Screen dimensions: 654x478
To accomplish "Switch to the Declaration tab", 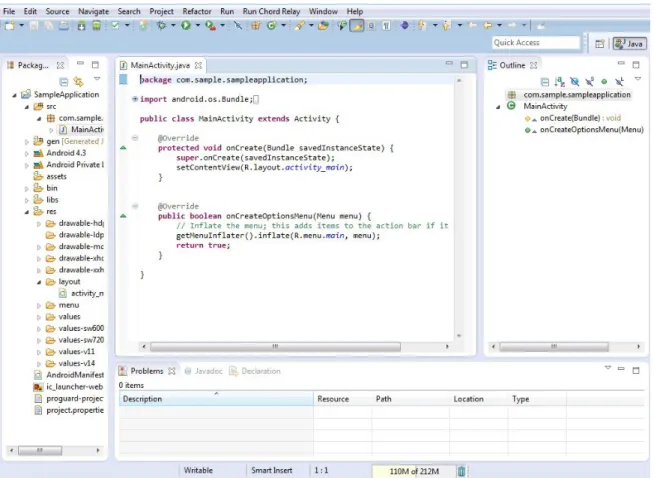I will coord(255,371).
